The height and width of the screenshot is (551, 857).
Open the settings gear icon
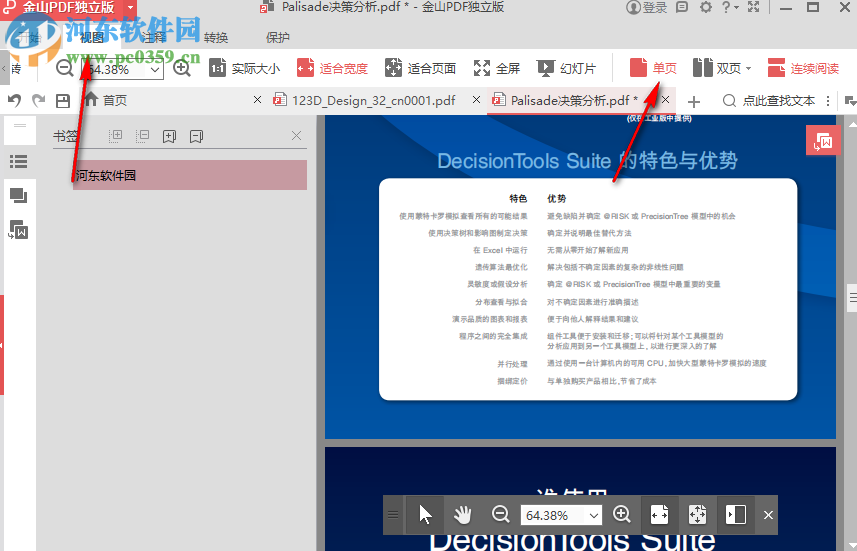[x=706, y=7]
